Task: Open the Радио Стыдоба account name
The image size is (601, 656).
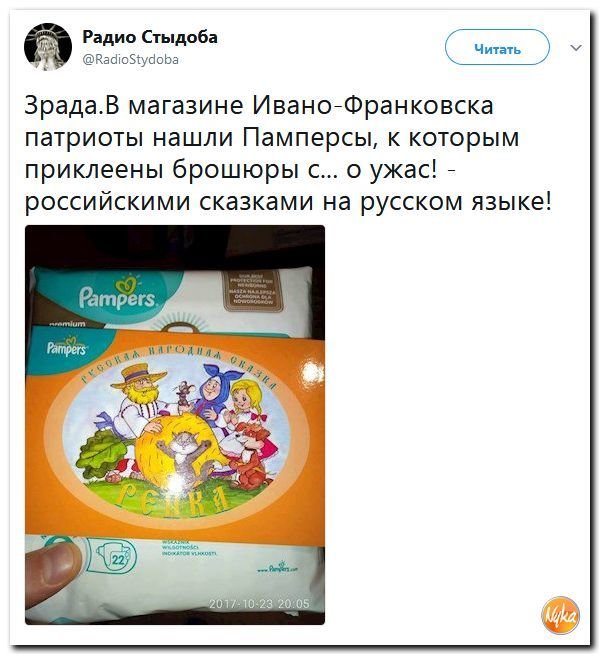Action: coord(150,37)
